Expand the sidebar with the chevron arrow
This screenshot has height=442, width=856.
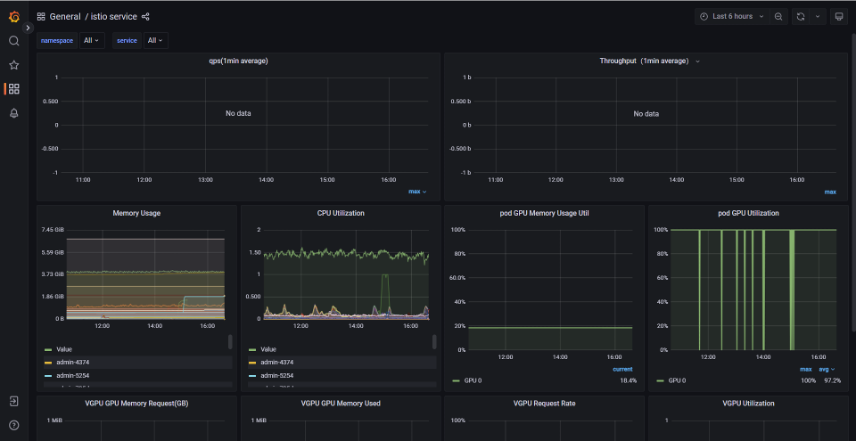pos(28,28)
